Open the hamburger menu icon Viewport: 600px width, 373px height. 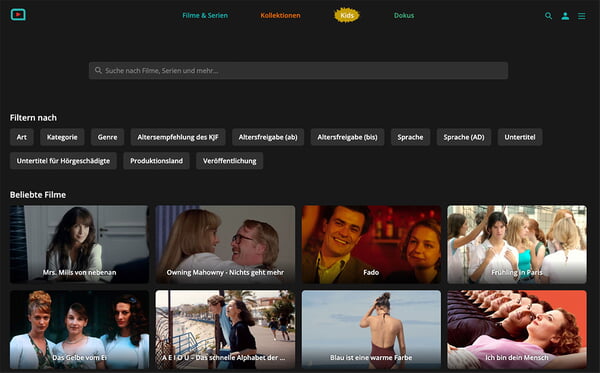pos(582,16)
